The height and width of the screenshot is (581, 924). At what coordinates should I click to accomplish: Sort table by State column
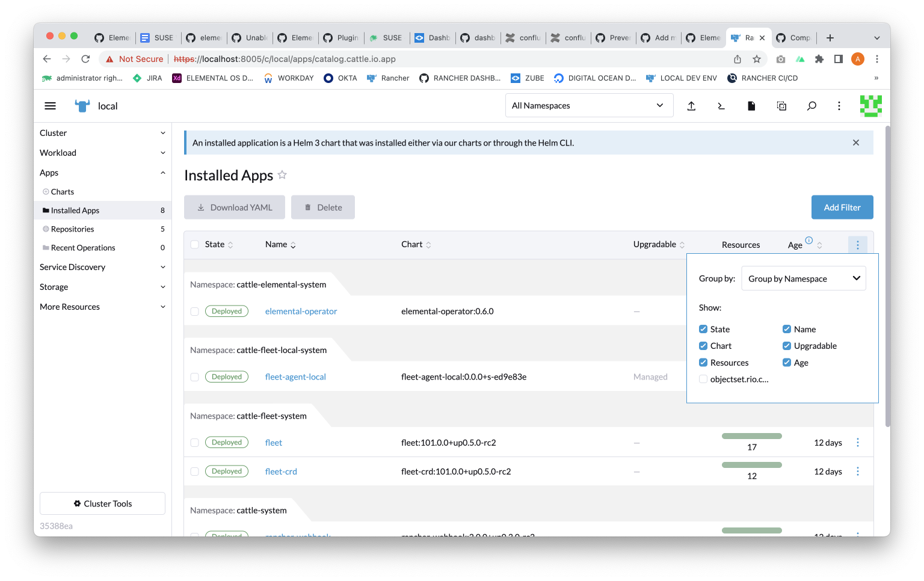tap(219, 244)
